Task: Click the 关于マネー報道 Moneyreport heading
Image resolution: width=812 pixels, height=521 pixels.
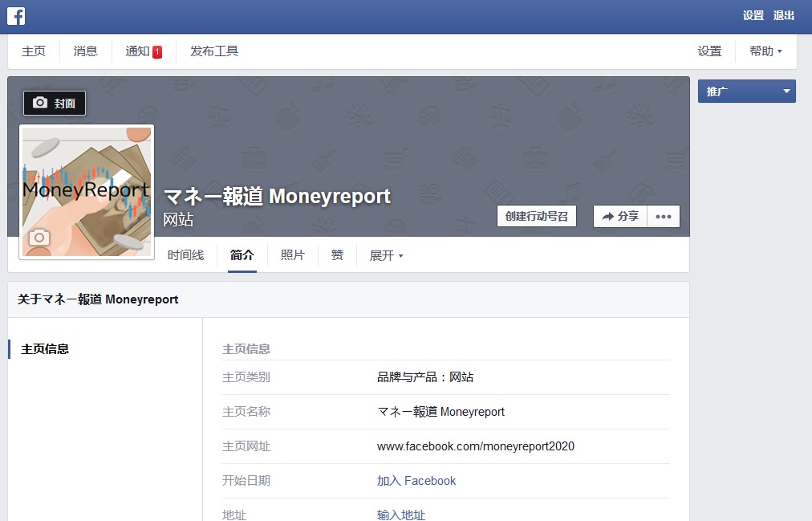Action: coord(98,299)
